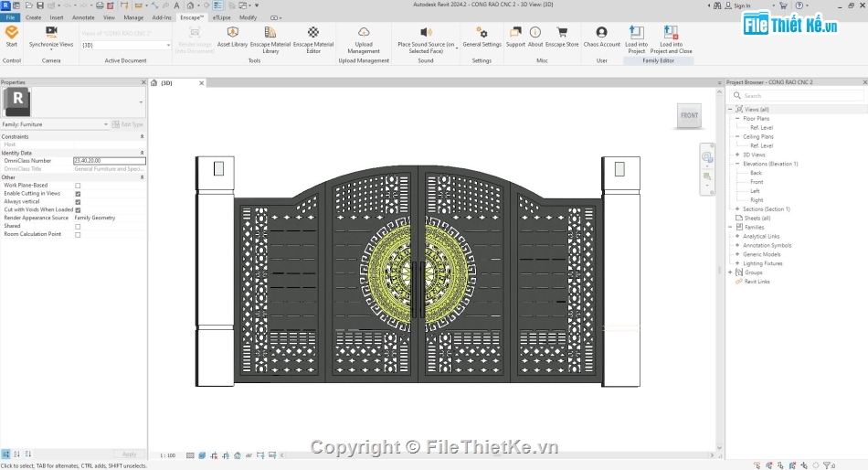The image size is (868, 470).
Task: Select Ref. Level under Ceiling Plans
Action: tap(761, 145)
